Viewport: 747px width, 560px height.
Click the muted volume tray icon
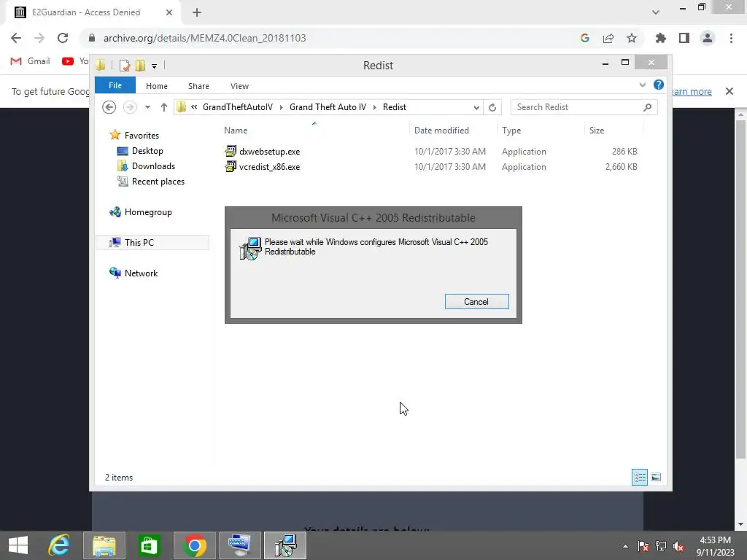tap(678, 546)
